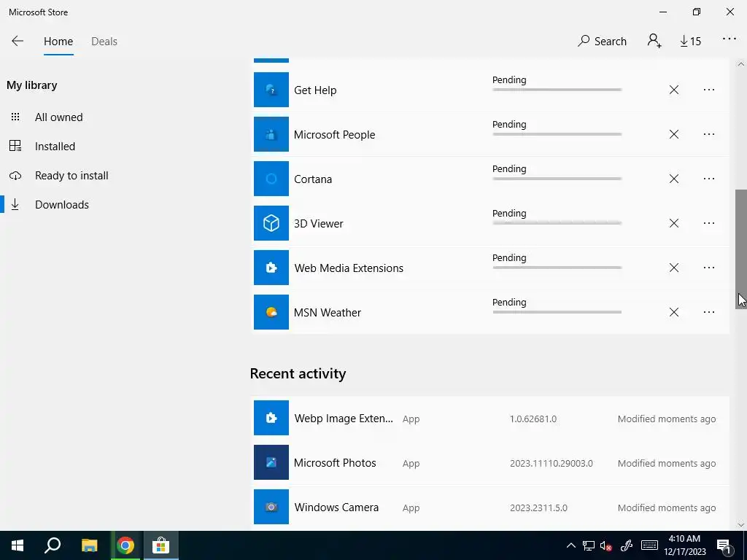Click the All owned grid icon

point(15,117)
